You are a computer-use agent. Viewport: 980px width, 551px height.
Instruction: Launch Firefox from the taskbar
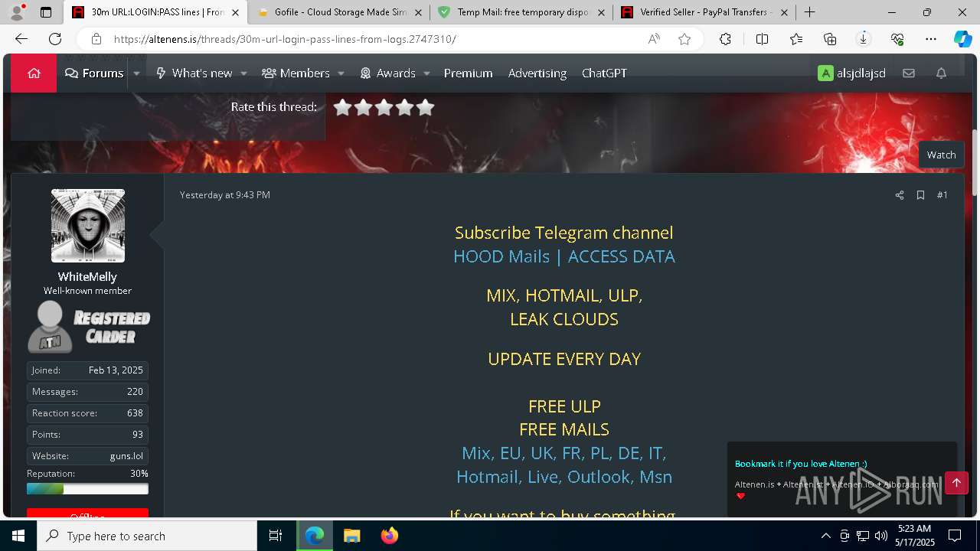[390, 536]
